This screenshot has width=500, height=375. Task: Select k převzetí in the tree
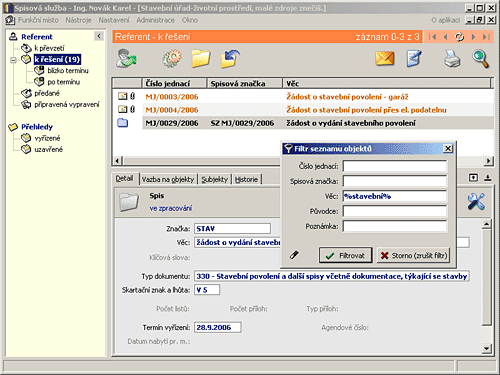pos(49,48)
